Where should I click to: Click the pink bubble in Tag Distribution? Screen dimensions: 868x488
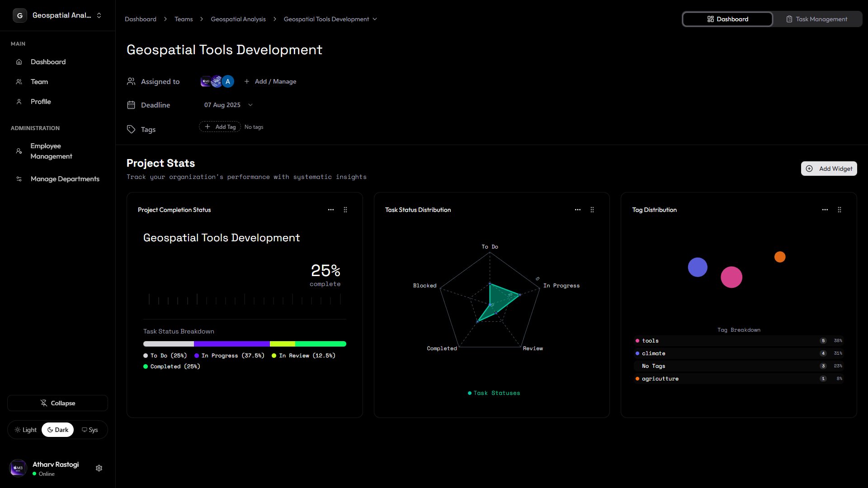pyautogui.click(x=731, y=277)
